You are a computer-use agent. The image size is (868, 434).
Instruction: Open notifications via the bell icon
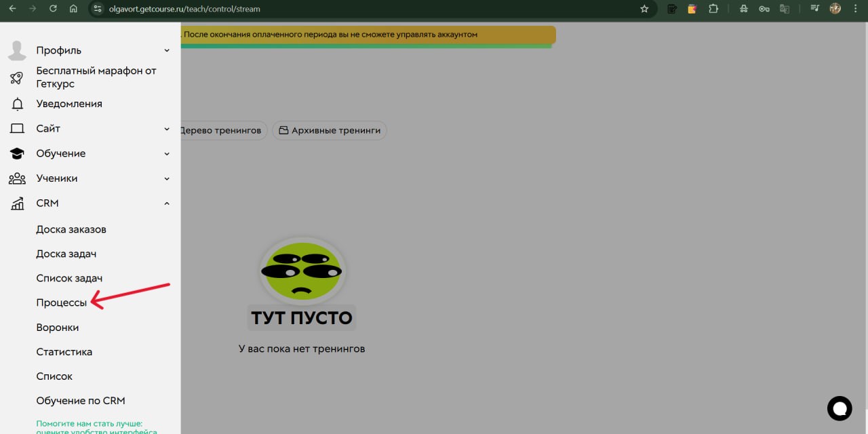pos(17,104)
